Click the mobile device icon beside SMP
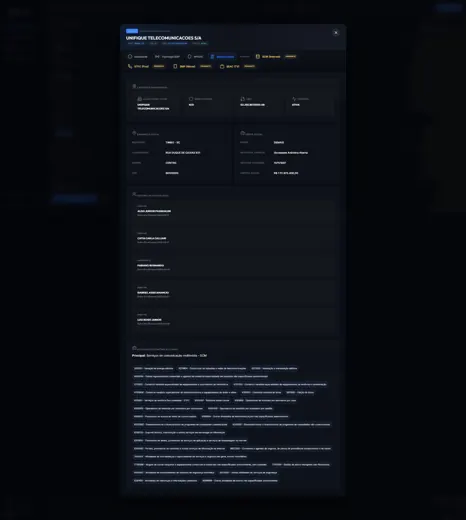The image size is (466, 520). coord(175,66)
